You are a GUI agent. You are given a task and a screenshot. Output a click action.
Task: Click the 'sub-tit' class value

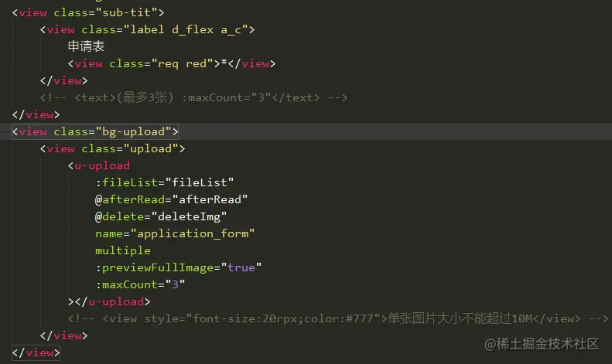[126, 12]
